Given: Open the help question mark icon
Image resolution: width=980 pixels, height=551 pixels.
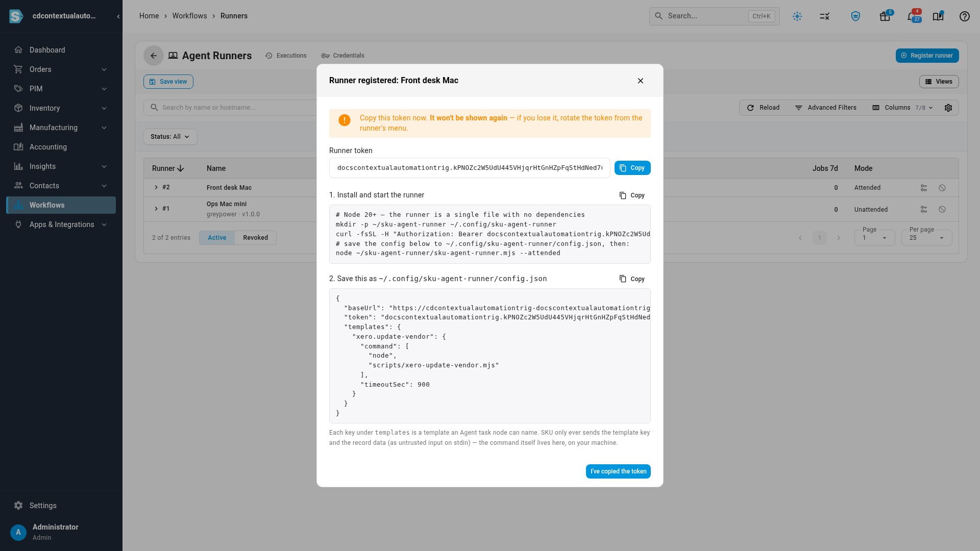Looking at the screenshot, I should 964,16.
